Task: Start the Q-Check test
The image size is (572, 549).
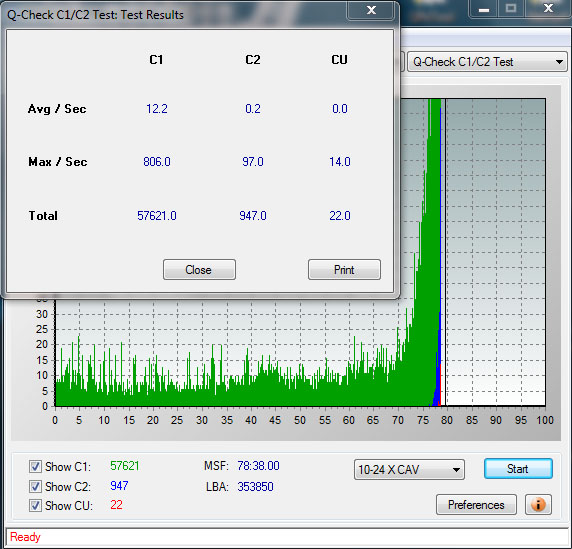Action: (x=518, y=469)
